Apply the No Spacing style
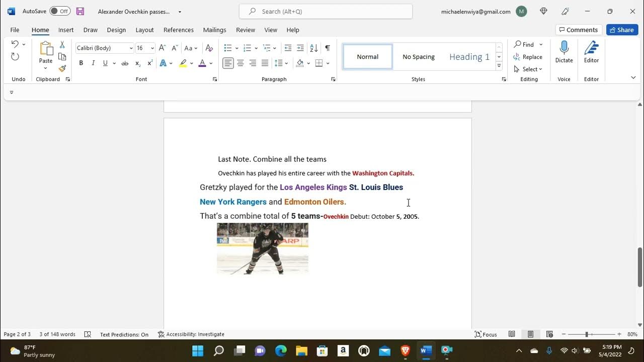This screenshot has height=362, width=644. (418, 57)
